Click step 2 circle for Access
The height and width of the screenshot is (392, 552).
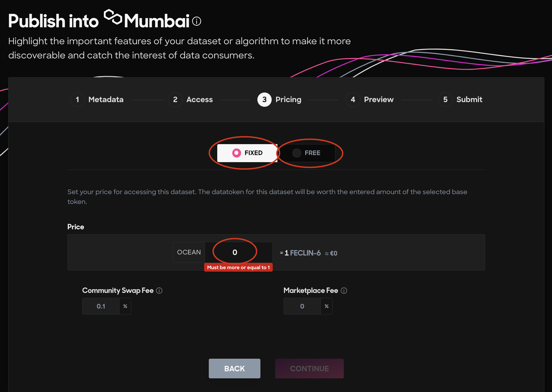click(x=175, y=100)
